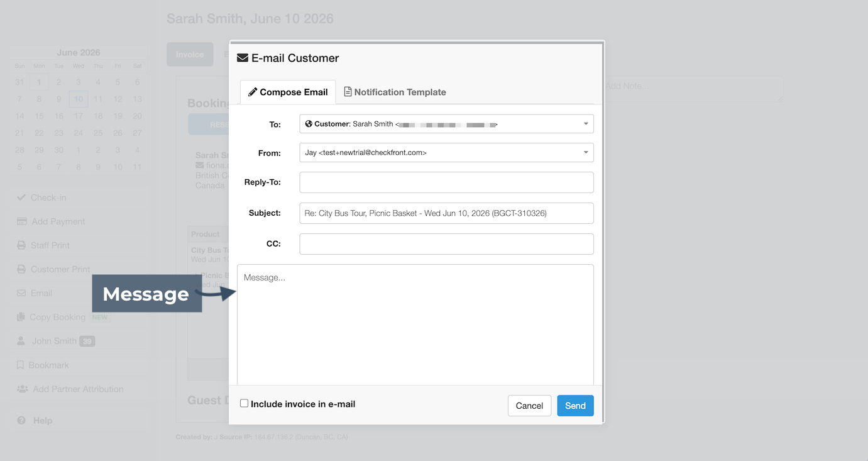Screen dimensions: 868x461
Task: Click the globe icon in To field
Action: click(309, 124)
